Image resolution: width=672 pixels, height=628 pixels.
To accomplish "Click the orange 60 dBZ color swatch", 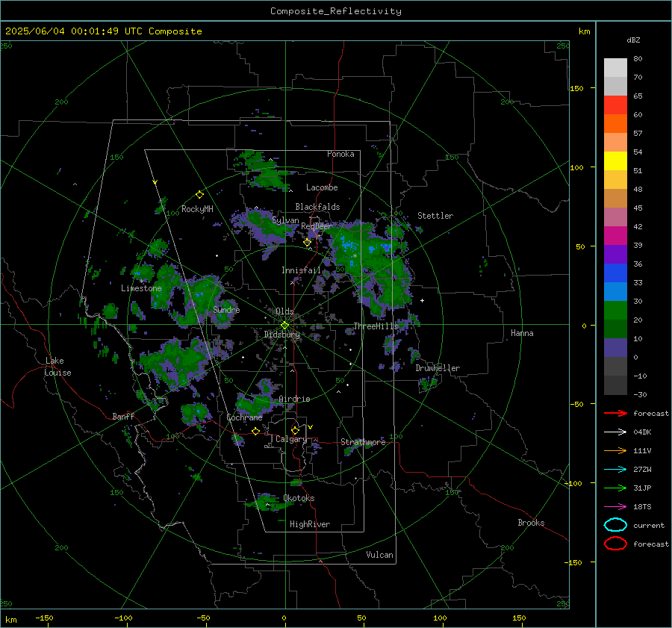I will point(615,123).
